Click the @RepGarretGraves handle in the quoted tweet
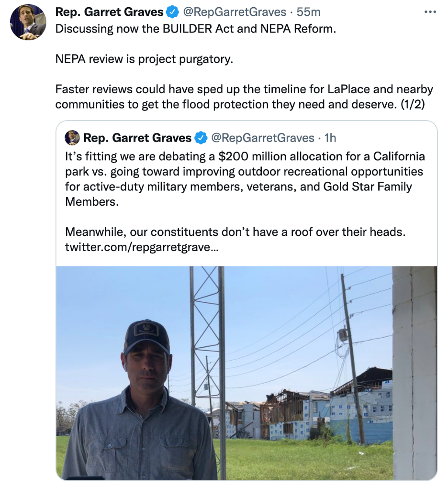The image size is (448, 485). coord(262,138)
